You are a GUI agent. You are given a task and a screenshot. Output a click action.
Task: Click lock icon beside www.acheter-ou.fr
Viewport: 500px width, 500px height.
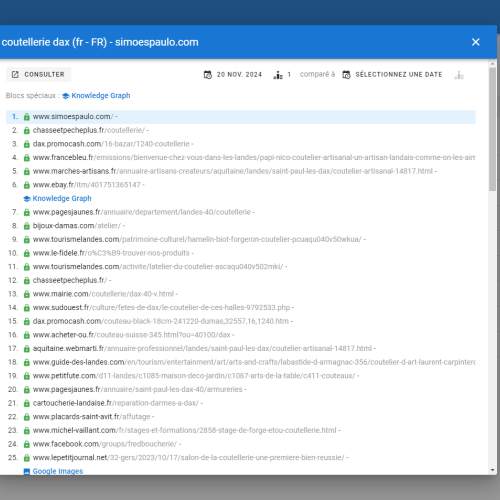(x=27, y=335)
